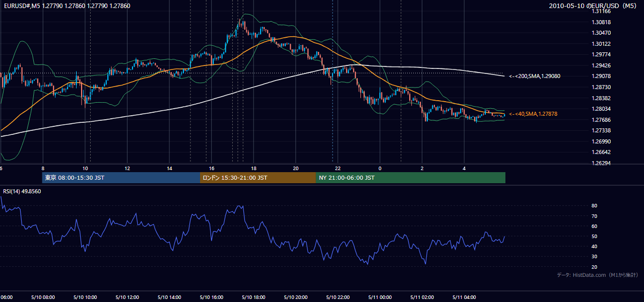Click price axis value 1.30818
The width and height of the screenshot is (644, 302).
point(601,22)
